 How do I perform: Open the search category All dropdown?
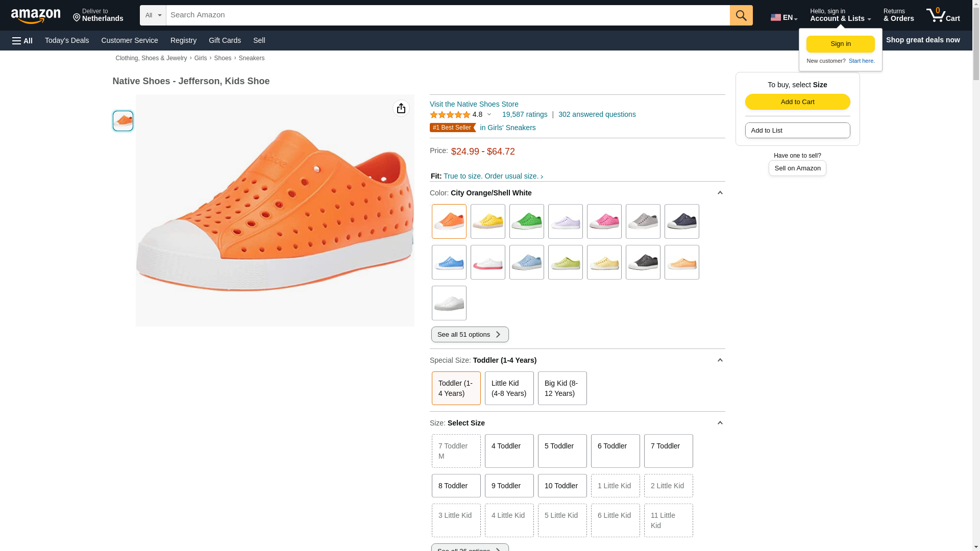tap(153, 15)
